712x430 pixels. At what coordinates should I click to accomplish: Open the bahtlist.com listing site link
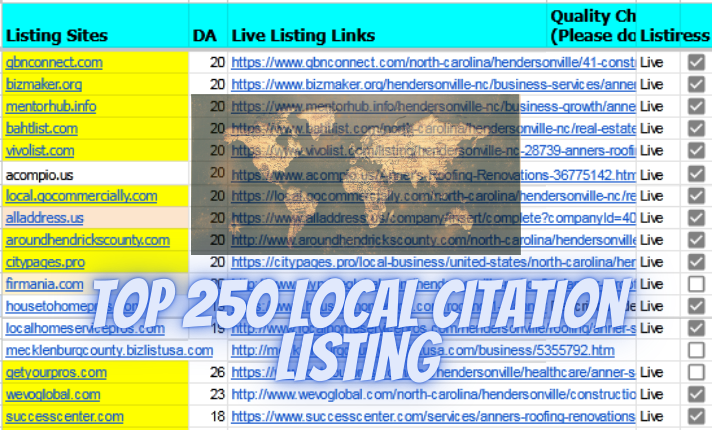pos(41,128)
